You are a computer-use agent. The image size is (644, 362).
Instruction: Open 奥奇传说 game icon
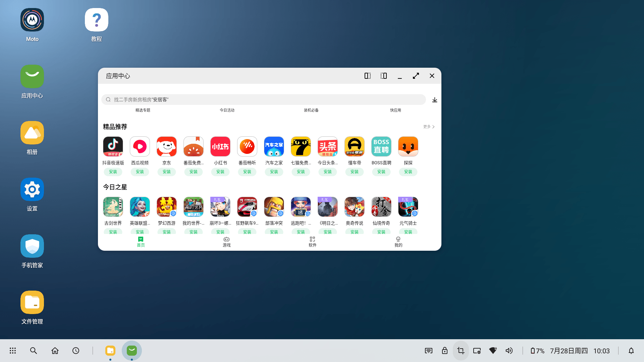[x=355, y=207]
